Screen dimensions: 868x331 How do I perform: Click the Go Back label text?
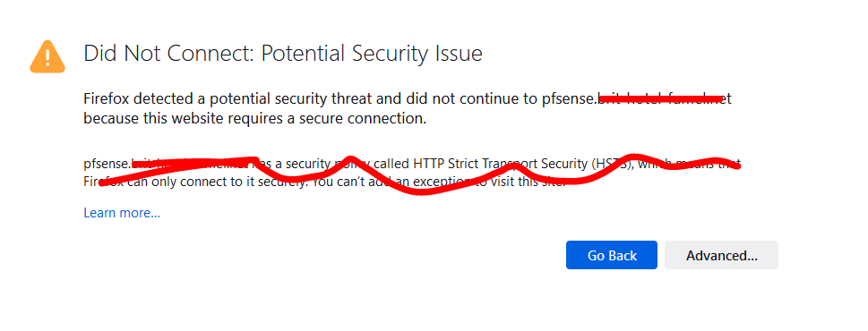[x=612, y=255]
